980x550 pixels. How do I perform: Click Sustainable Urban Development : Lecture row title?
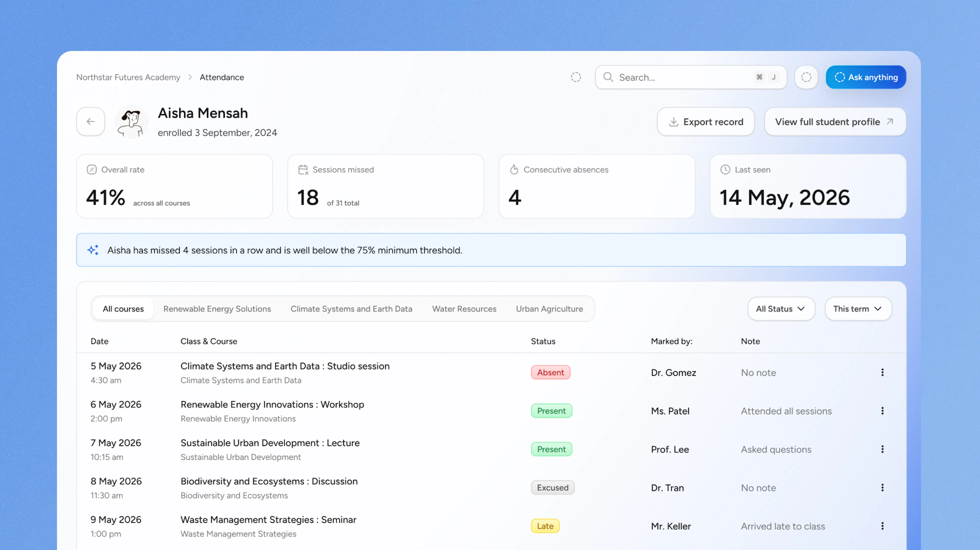[x=270, y=443]
